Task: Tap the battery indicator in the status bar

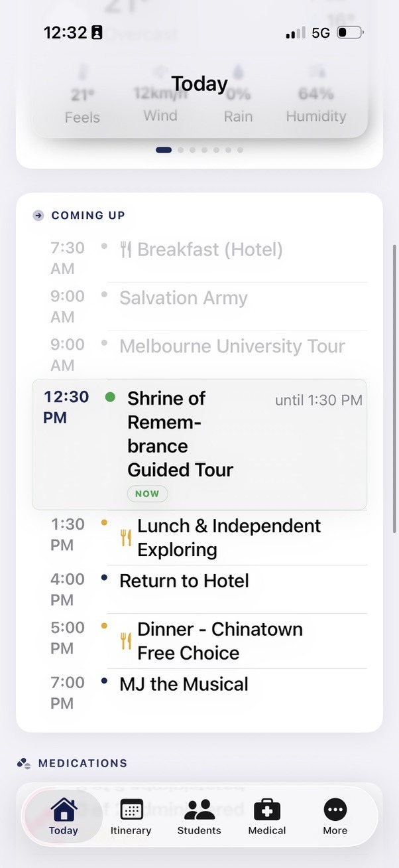Action: pyautogui.click(x=350, y=32)
